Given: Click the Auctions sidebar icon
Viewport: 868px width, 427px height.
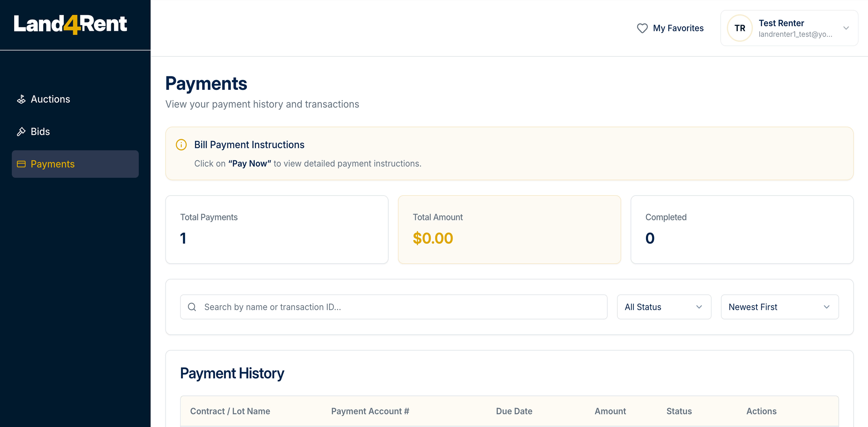Looking at the screenshot, I should click(x=21, y=99).
